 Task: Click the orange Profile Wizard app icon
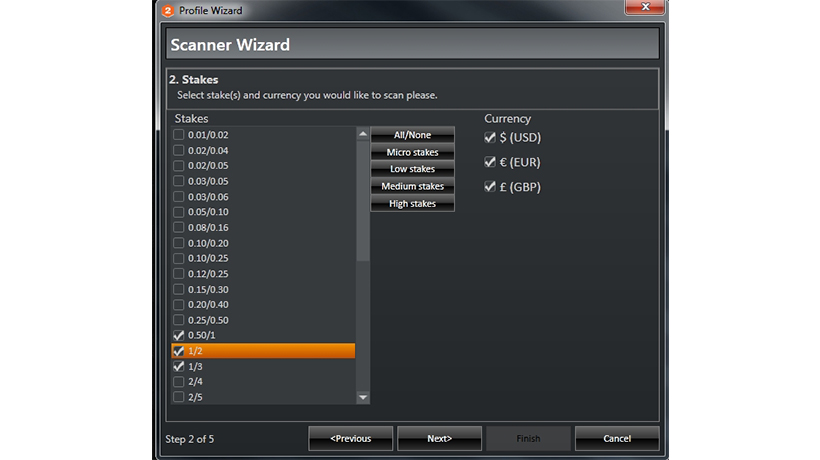click(168, 10)
